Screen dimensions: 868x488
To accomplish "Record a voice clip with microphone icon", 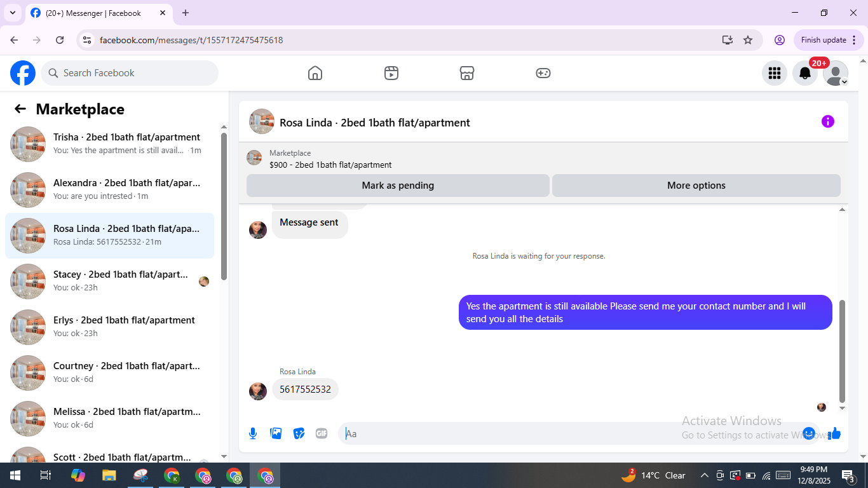I will point(253,433).
